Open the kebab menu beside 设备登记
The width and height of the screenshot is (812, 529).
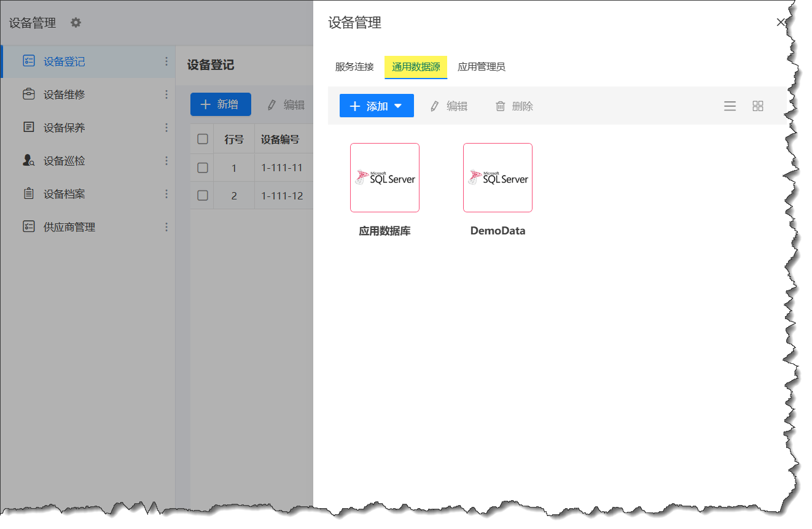[x=166, y=62]
